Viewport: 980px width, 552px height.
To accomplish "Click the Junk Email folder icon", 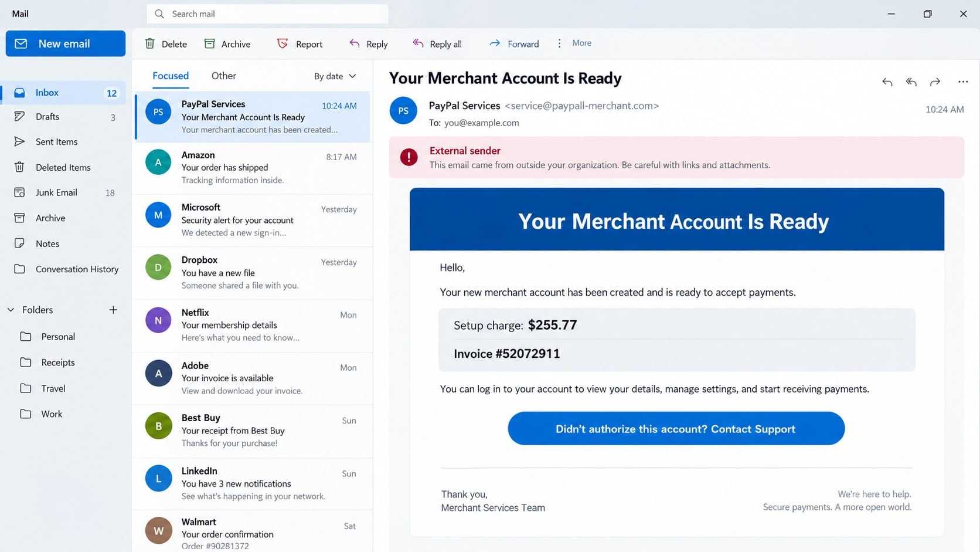I will click(x=19, y=192).
